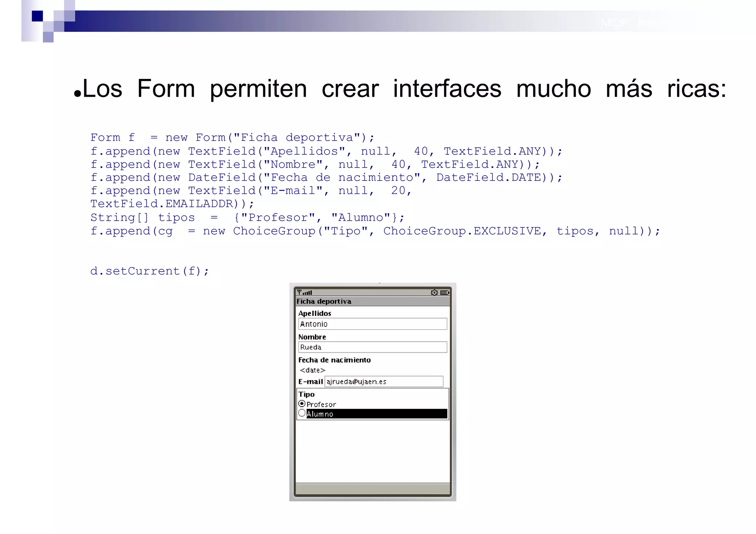Click code line appending the Nombre TextField
Image resolution: width=756 pixels, height=534 pixels.
click(x=315, y=165)
